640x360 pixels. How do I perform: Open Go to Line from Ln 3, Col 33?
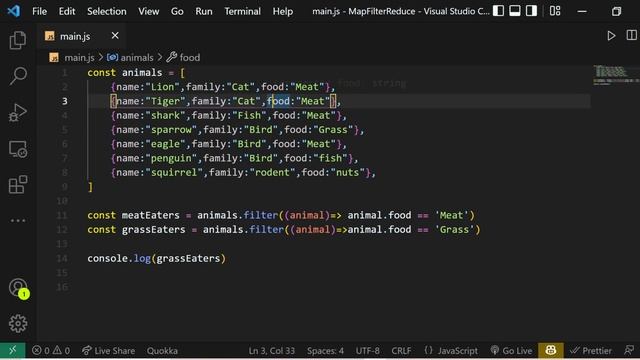(x=271, y=351)
